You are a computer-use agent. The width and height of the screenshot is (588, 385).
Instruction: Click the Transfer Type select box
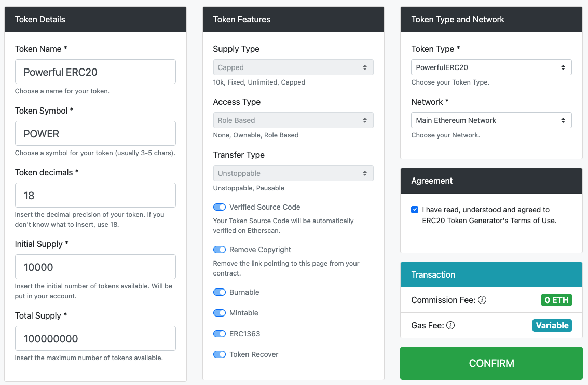tap(293, 173)
